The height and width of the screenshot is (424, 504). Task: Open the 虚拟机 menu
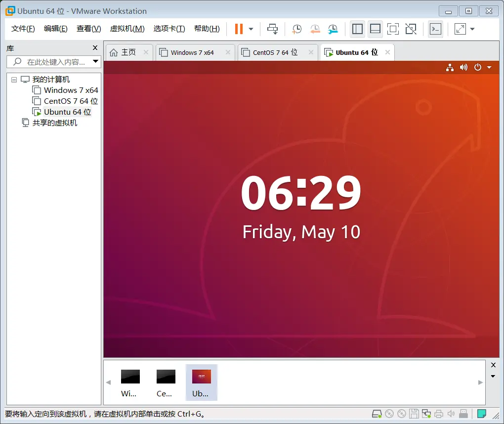coord(127,29)
